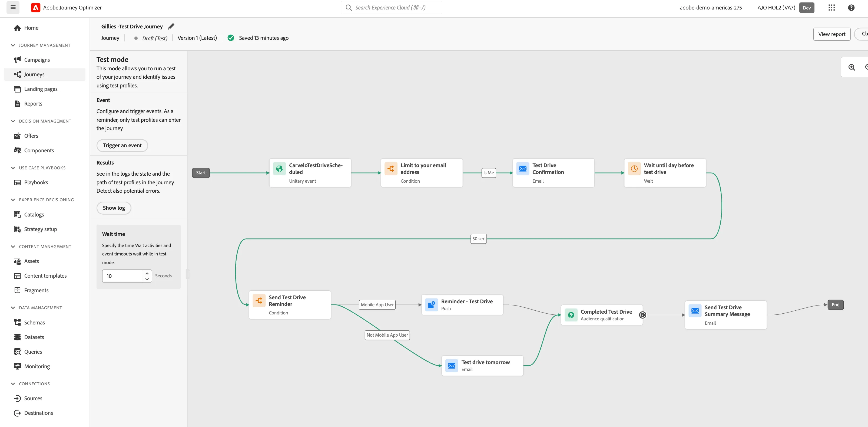Click the info badge on Completed Test Drive
The image size is (868, 427).
pos(642,315)
